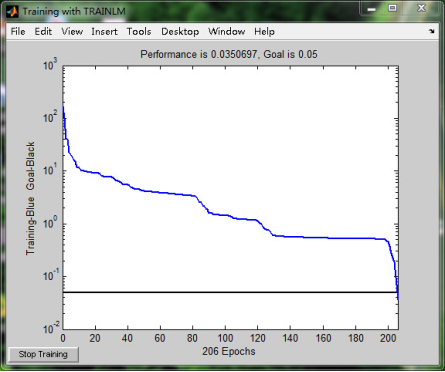445x372 pixels.
Task: Click the x-axis tick label 140
Action: pyautogui.click(x=290, y=338)
